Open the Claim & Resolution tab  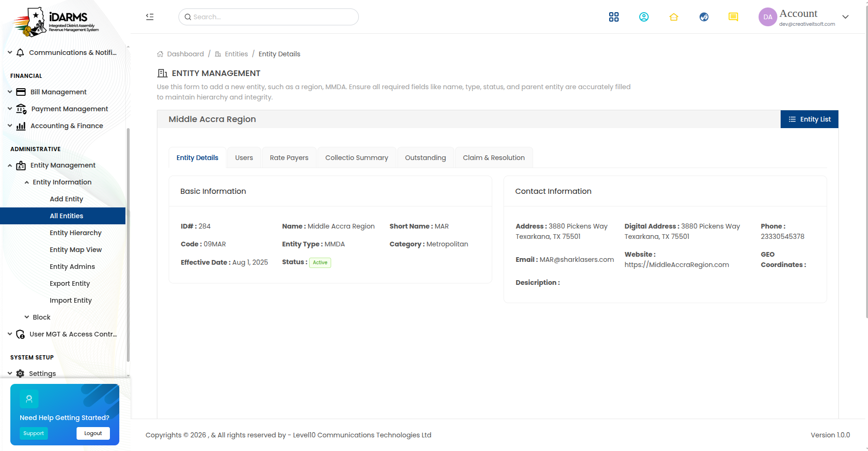[x=494, y=158]
